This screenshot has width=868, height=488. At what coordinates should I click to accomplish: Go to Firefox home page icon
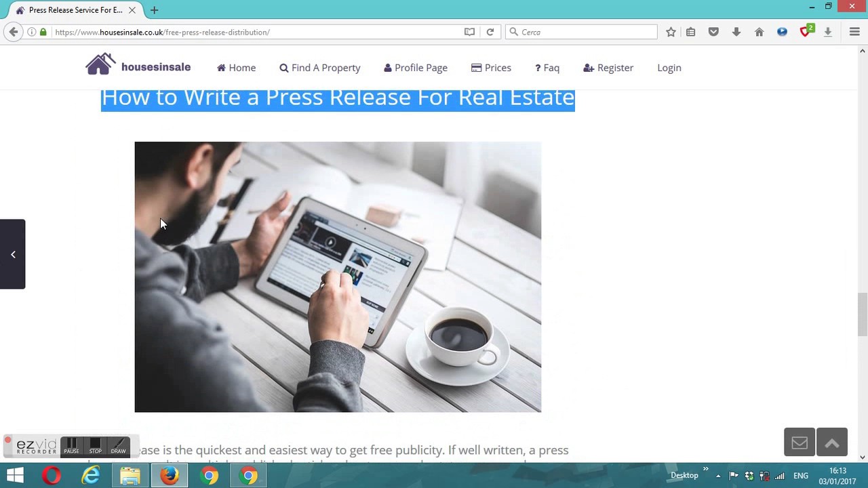(x=759, y=32)
